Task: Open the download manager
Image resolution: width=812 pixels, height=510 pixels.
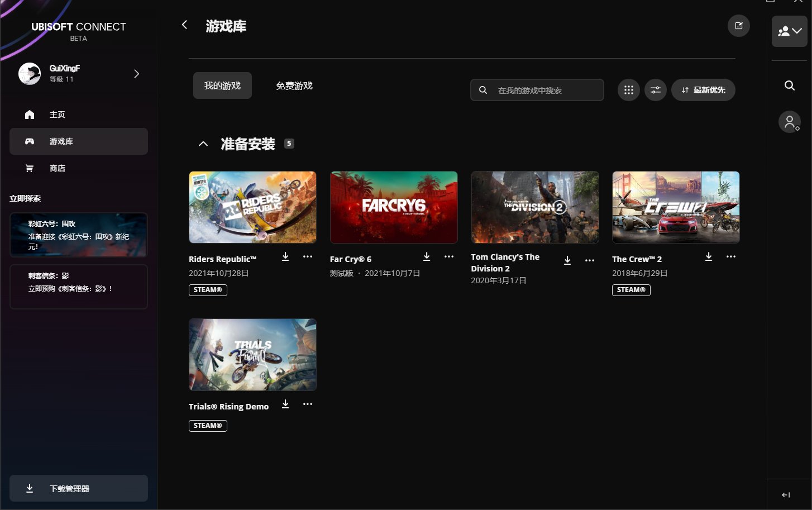Action: [x=78, y=488]
